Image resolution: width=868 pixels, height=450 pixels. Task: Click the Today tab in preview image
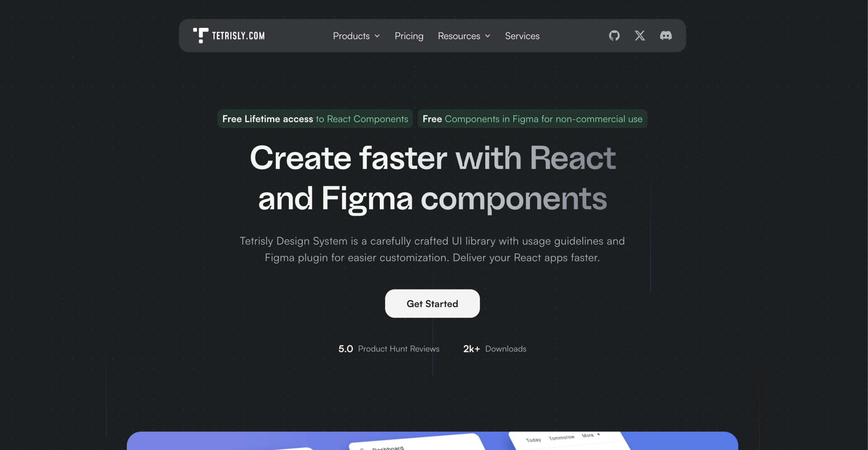[533, 440]
